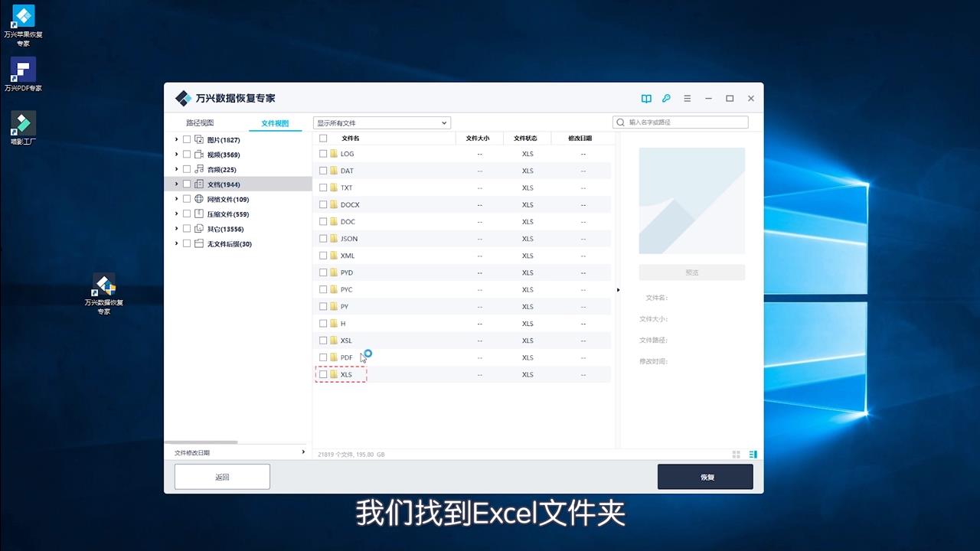The image size is (980, 551).
Task: Expand the 视频(3569) tree node
Action: coord(176,155)
